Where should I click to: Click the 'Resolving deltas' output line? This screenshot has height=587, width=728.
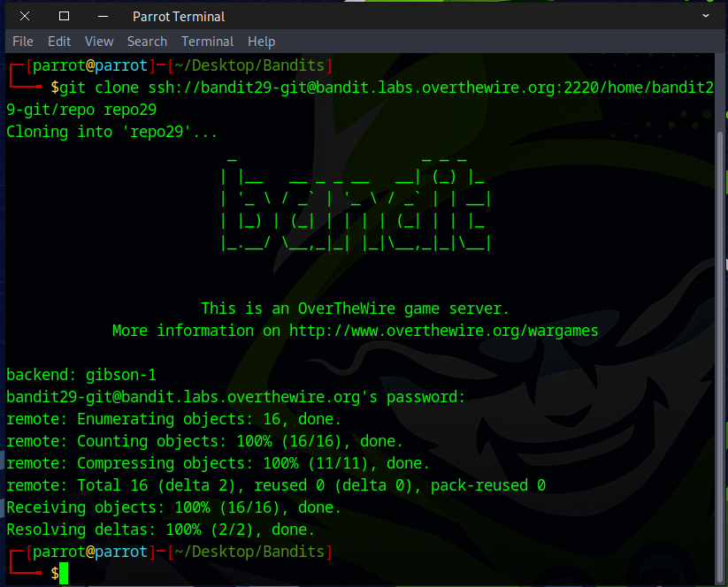coord(160,530)
